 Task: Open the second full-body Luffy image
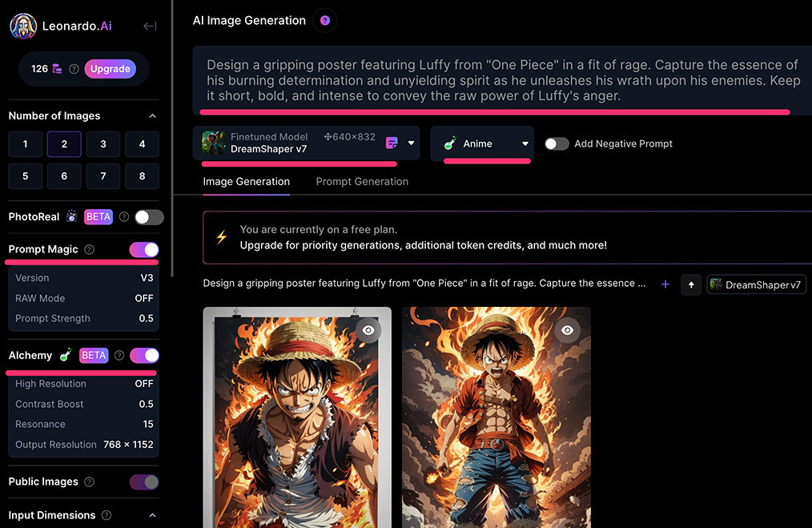tap(496, 417)
